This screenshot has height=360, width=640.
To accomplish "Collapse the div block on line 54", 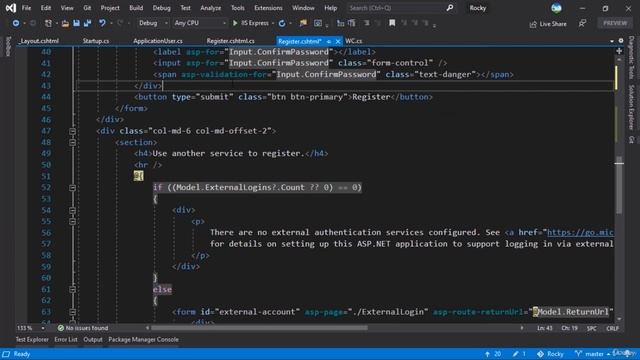I will 72,210.
